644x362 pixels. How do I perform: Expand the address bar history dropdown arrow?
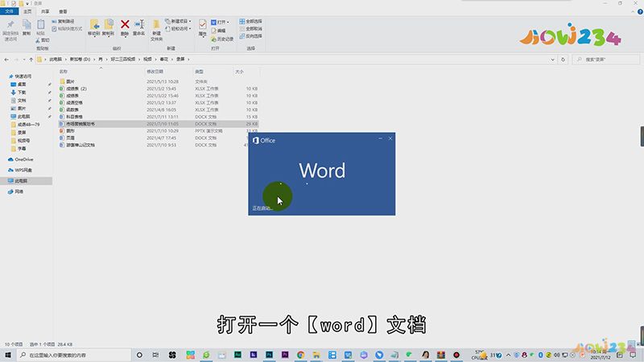[x=552, y=60]
